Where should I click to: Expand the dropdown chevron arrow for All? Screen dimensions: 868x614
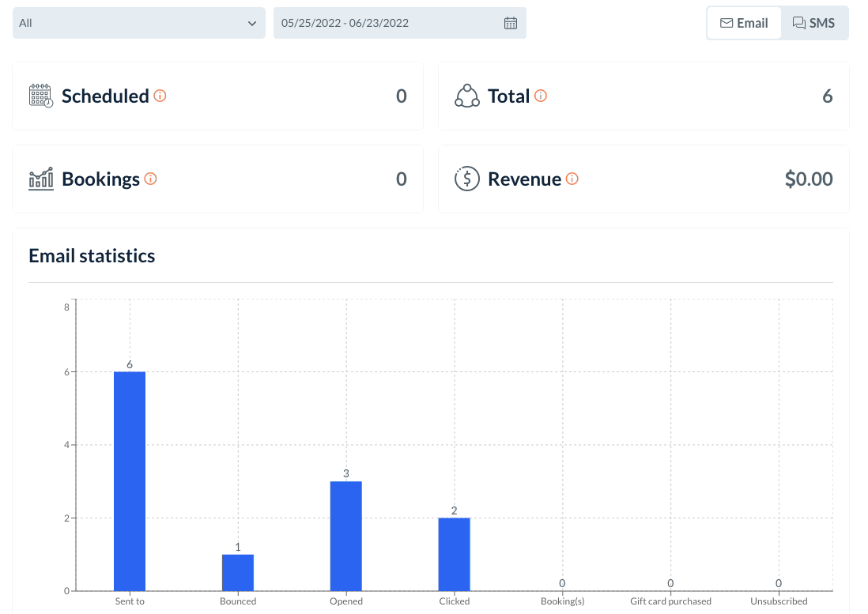(x=252, y=24)
